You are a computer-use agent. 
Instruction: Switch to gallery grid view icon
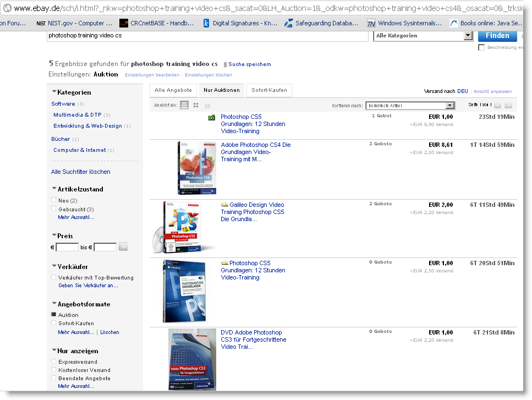(x=196, y=106)
